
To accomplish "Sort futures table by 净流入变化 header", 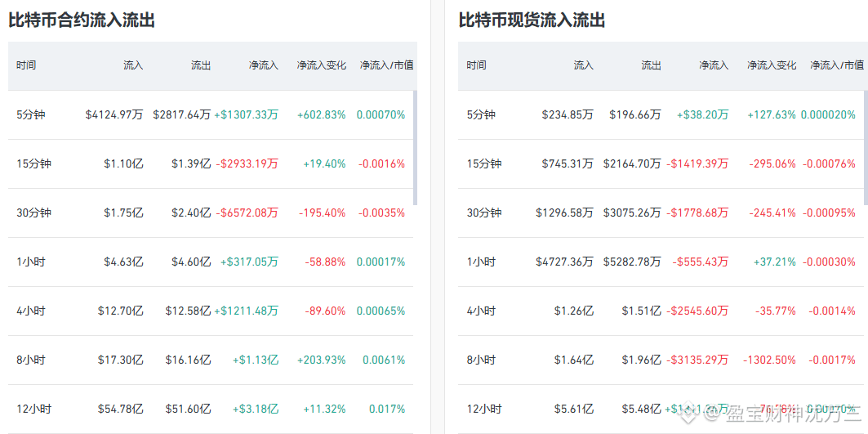I will pyautogui.click(x=322, y=65).
